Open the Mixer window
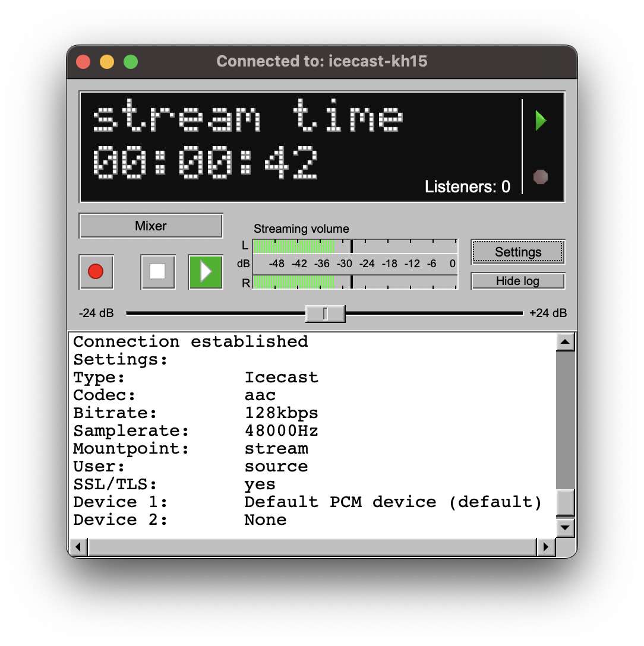Viewport: 644px width, 646px height. 150,226
